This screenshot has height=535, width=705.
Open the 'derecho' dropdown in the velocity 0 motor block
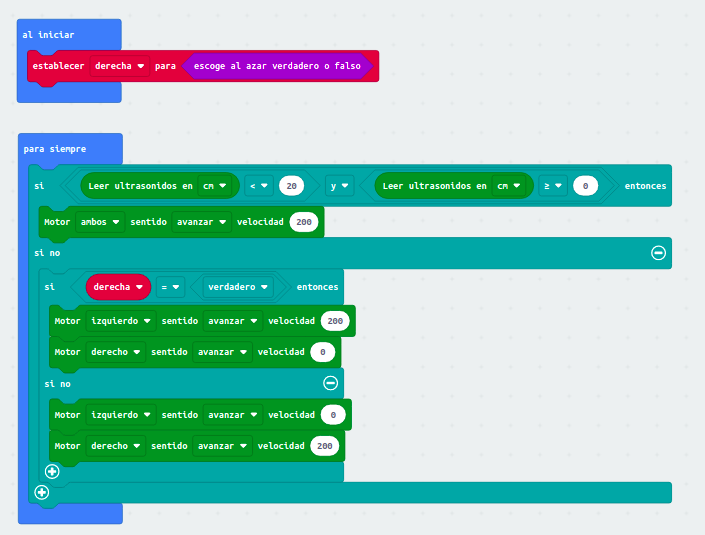click(116, 352)
